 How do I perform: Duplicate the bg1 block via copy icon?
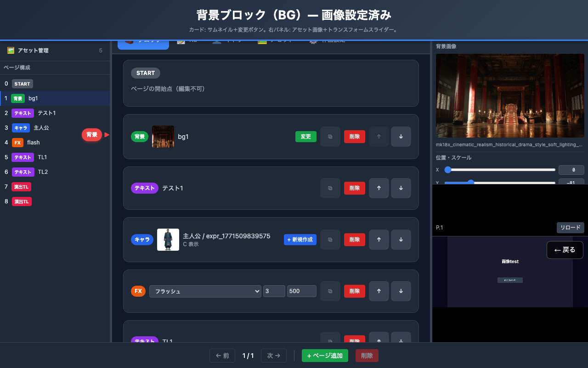point(330,137)
